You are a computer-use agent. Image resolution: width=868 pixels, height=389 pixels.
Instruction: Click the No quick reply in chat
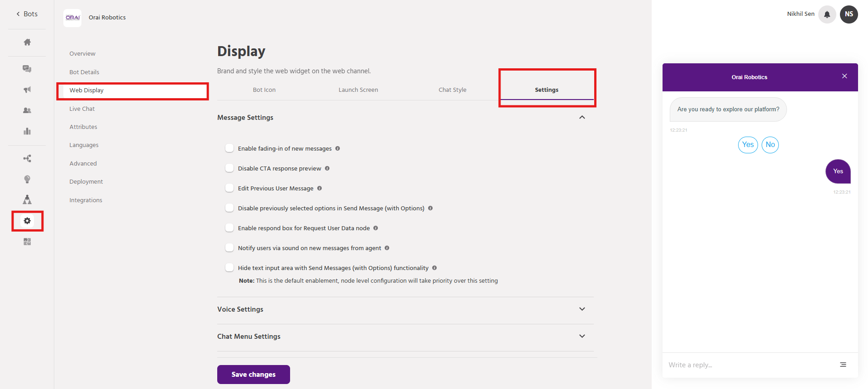click(770, 145)
